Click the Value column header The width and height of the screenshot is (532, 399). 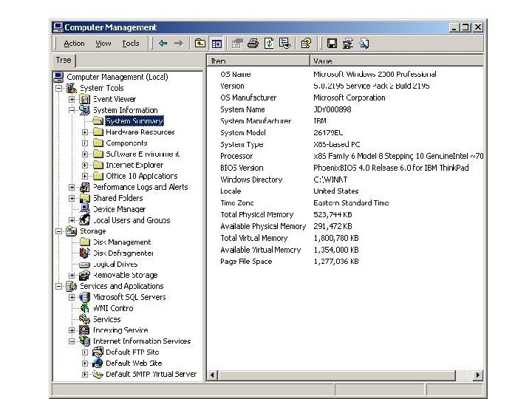[x=397, y=61]
